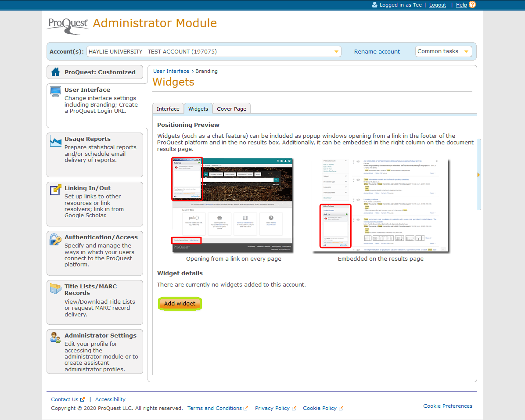Click the logged-in user avatar icon
The image size is (525, 420).
(x=375, y=5)
